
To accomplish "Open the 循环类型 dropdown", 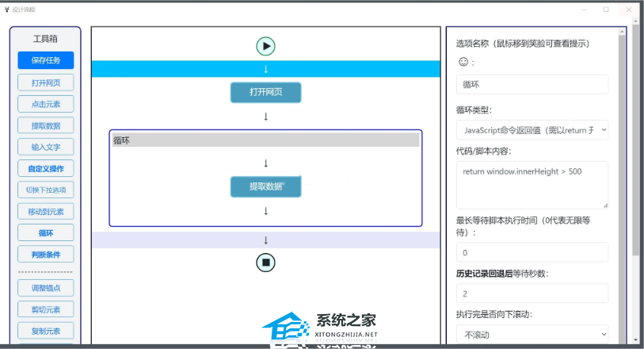I will [x=532, y=130].
